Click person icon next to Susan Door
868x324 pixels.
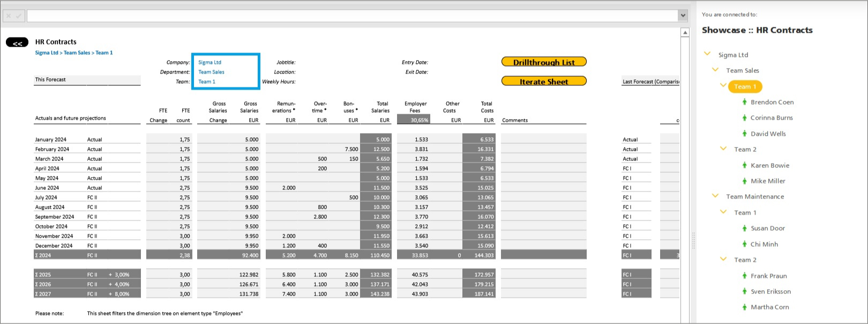(744, 228)
